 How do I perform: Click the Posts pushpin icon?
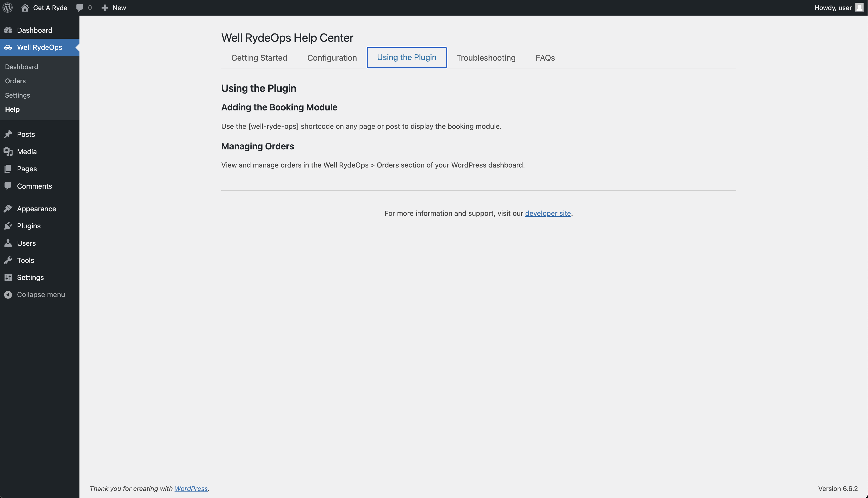tap(8, 134)
